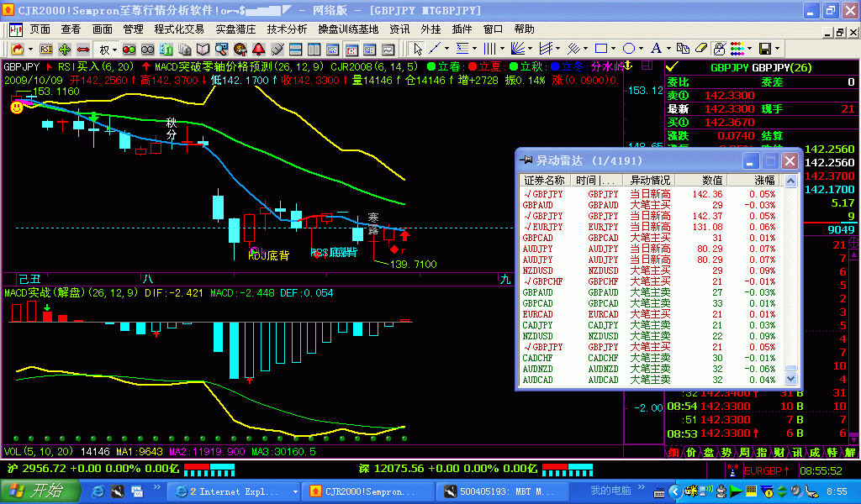Sort radar list by 证券名称 column header
The height and width of the screenshot is (504, 861).
[x=544, y=181]
